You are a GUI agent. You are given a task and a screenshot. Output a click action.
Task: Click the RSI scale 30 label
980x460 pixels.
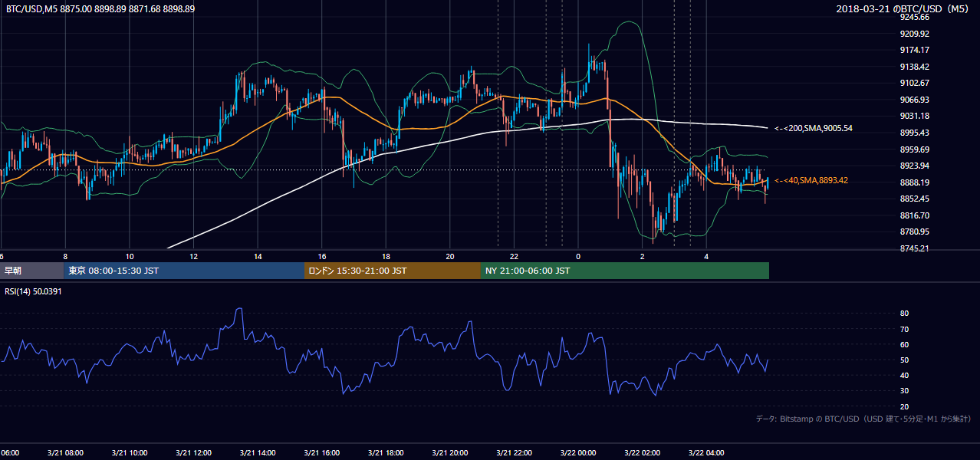pyautogui.click(x=904, y=391)
